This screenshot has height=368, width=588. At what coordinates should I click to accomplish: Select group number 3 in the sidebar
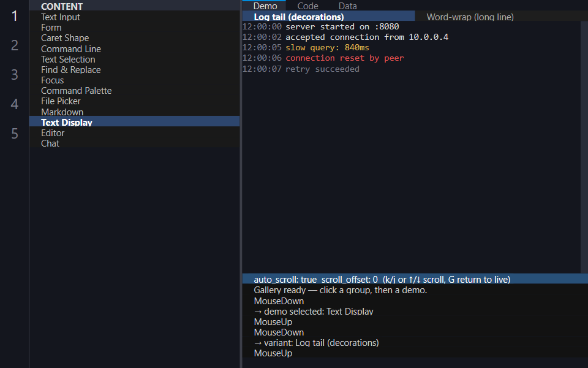[14, 75]
